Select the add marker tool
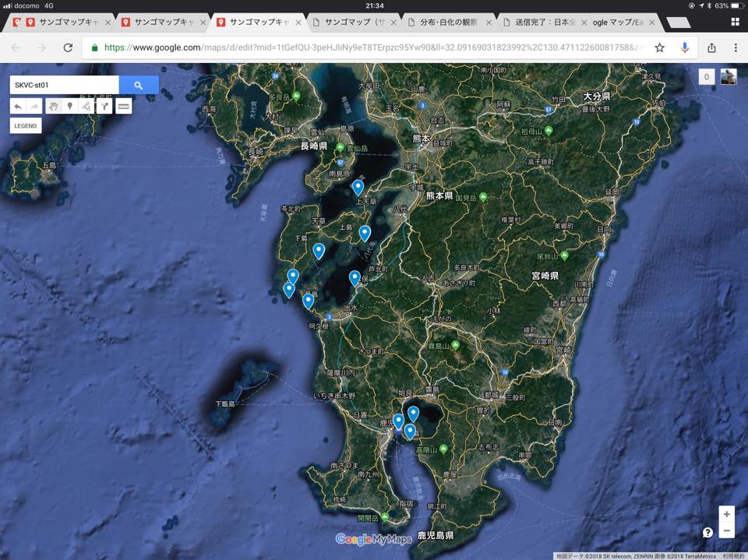Screen dimensions: 748x560 click(70, 106)
